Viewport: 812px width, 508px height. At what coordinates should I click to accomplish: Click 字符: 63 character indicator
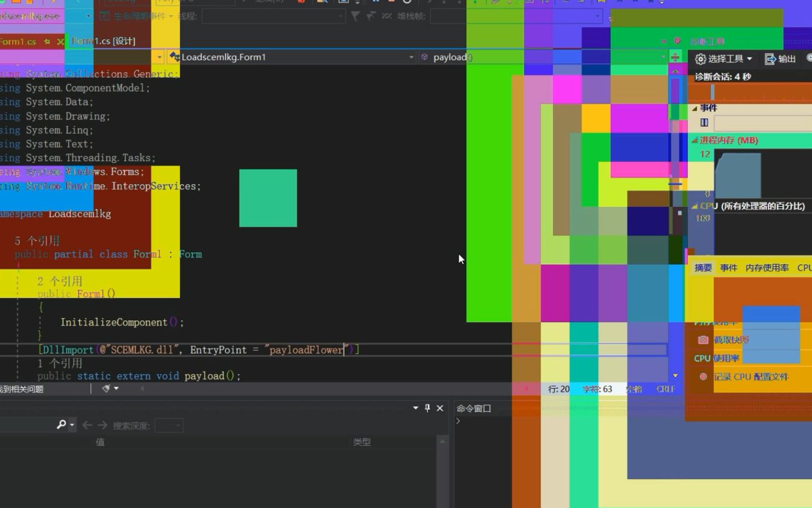(597, 389)
